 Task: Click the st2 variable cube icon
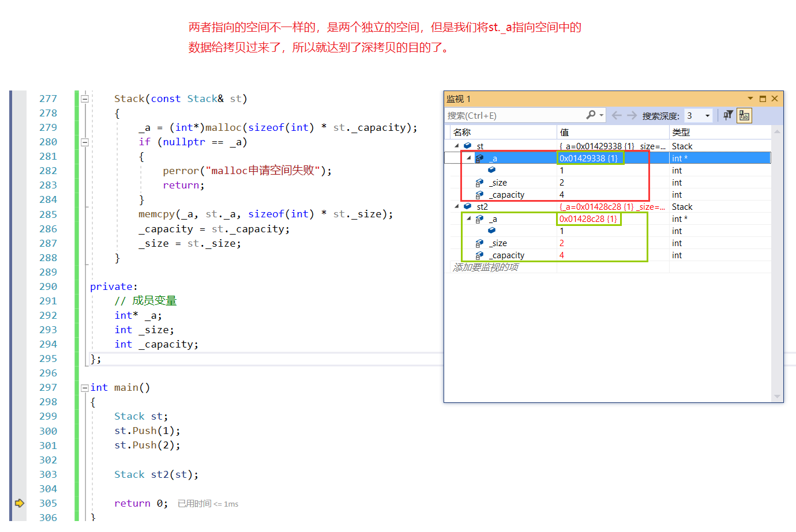(x=468, y=206)
